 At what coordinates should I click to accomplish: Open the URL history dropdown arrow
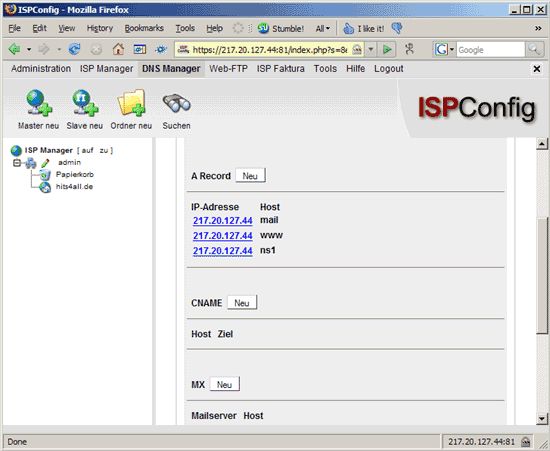click(x=371, y=49)
